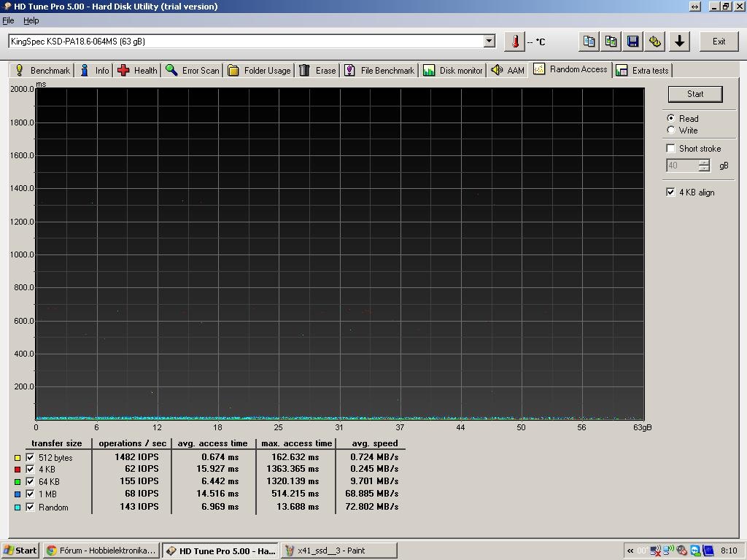Viewport: 747px width, 560px height.
Task: Switch to x41_ssd__3 - Paint taskbar item
Action: [338, 551]
